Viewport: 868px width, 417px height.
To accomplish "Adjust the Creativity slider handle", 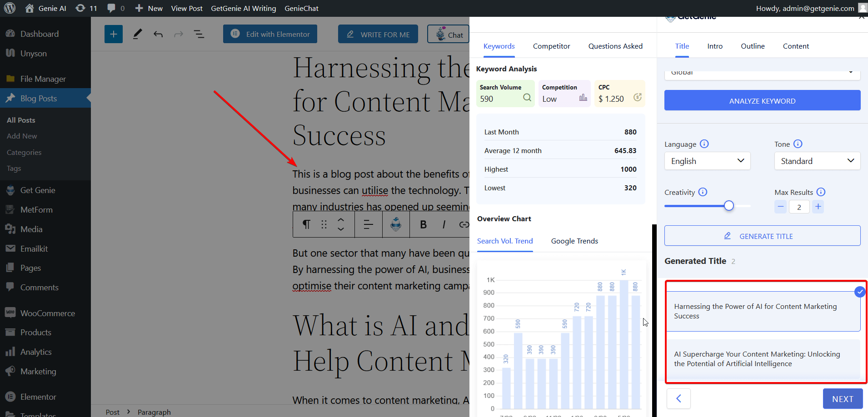I will point(729,206).
